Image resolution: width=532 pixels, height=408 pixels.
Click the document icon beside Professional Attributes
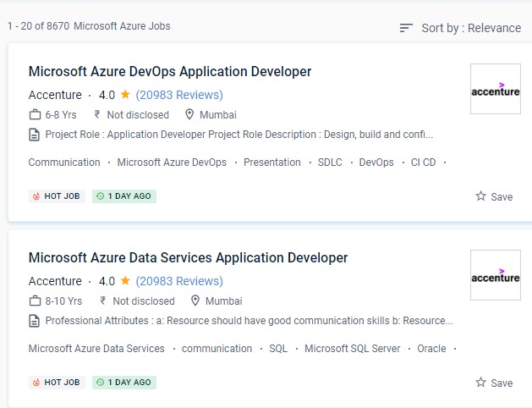(35, 321)
